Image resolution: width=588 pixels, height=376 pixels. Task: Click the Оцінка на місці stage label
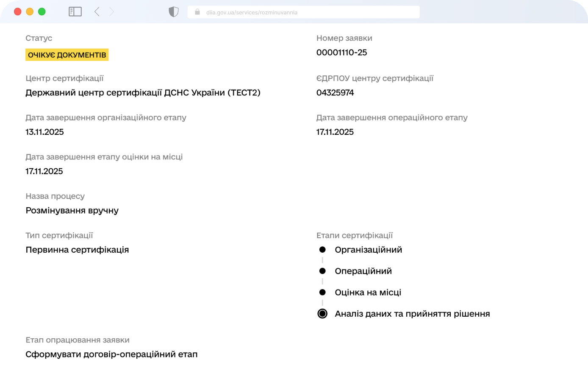pos(368,292)
